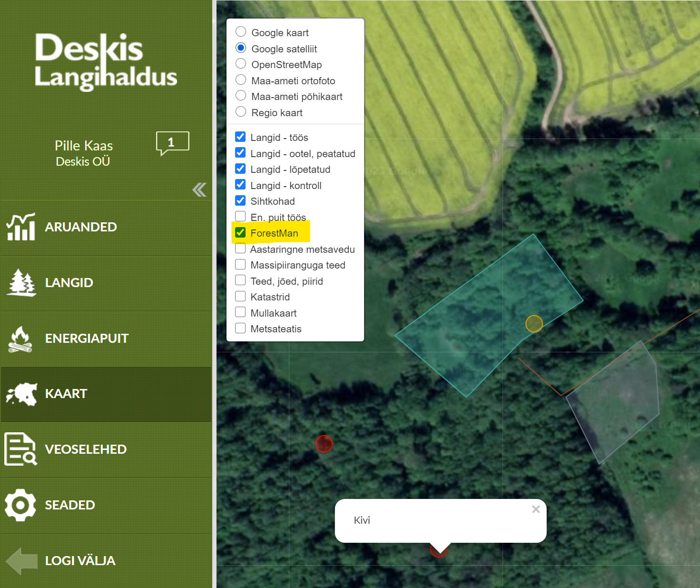
Task: Enable the Aastaringne metsavedu layer
Action: pos(240,248)
